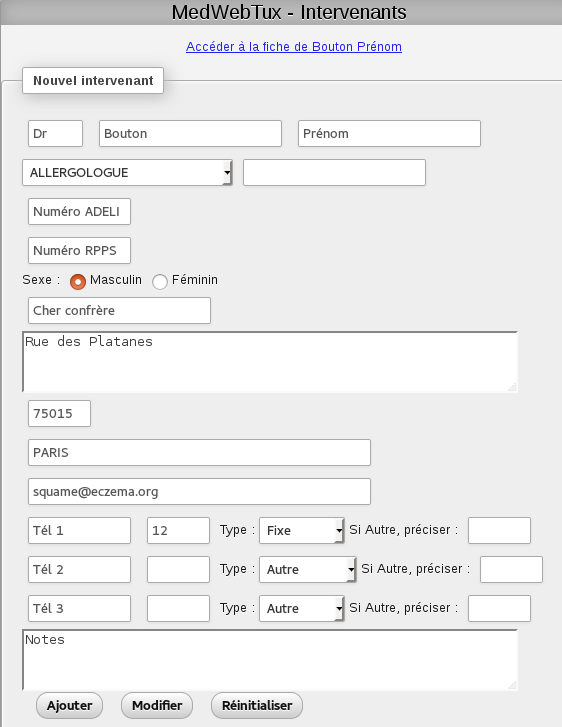Click the Tél 1 phone field
Image resolution: width=562 pixels, height=727 pixels.
(x=79, y=530)
